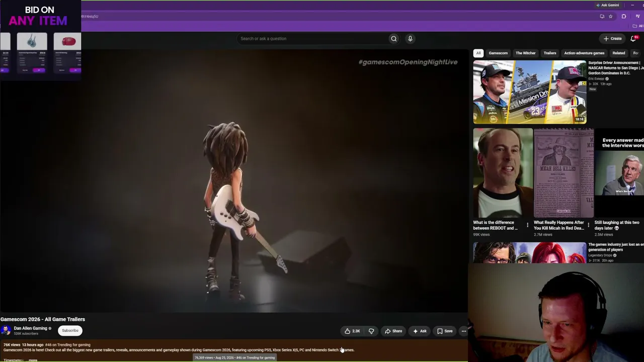Bookmark this page with the star icon
Screen dimensions: 644x362
tap(611, 17)
